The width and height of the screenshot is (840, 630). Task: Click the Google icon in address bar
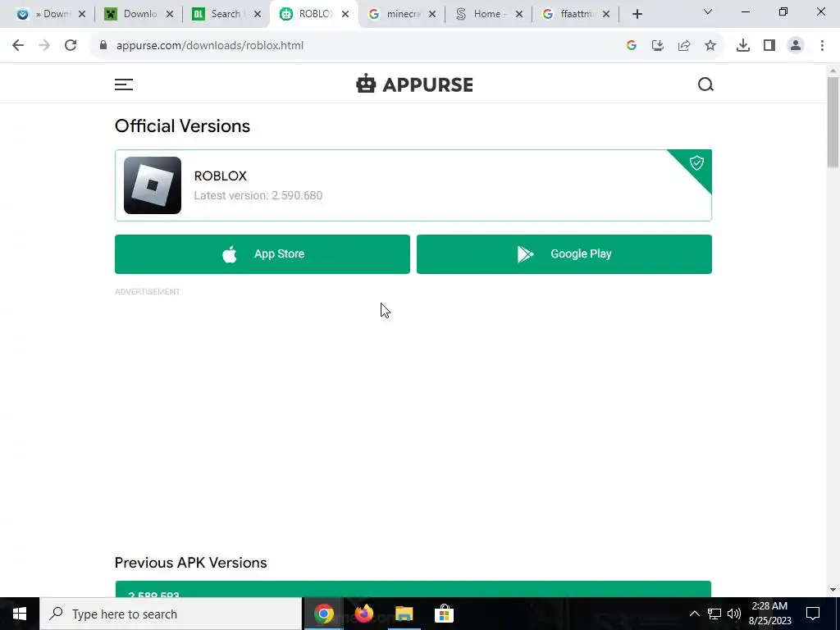[632, 46]
